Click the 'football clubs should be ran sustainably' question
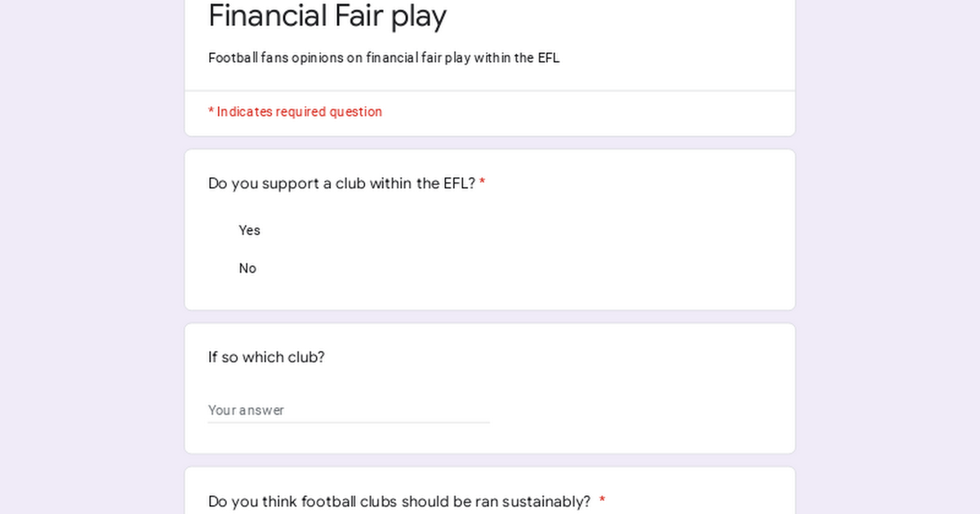This screenshot has width=980, height=514. tap(399, 501)
